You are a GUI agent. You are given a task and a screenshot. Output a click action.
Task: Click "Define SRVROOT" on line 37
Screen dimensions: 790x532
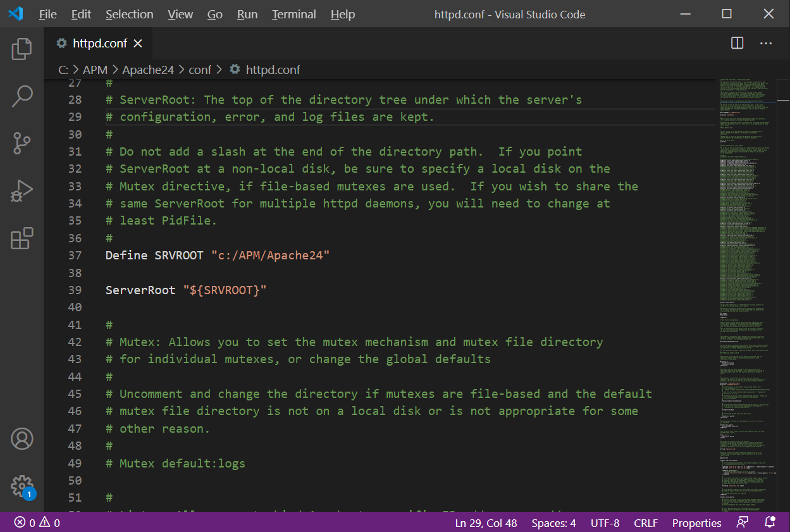[x=154, y=255]
